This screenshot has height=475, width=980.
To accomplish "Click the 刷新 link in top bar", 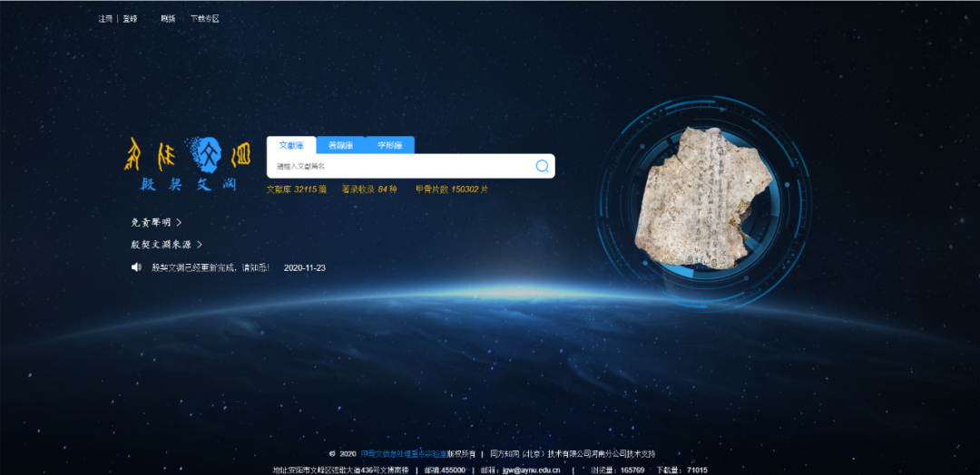I will (x=168, y=19).
